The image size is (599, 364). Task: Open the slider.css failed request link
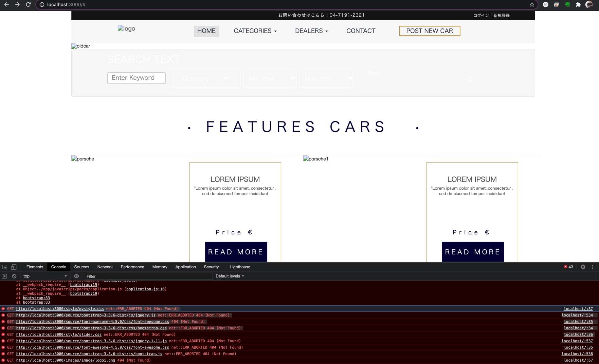pos(59,334)
